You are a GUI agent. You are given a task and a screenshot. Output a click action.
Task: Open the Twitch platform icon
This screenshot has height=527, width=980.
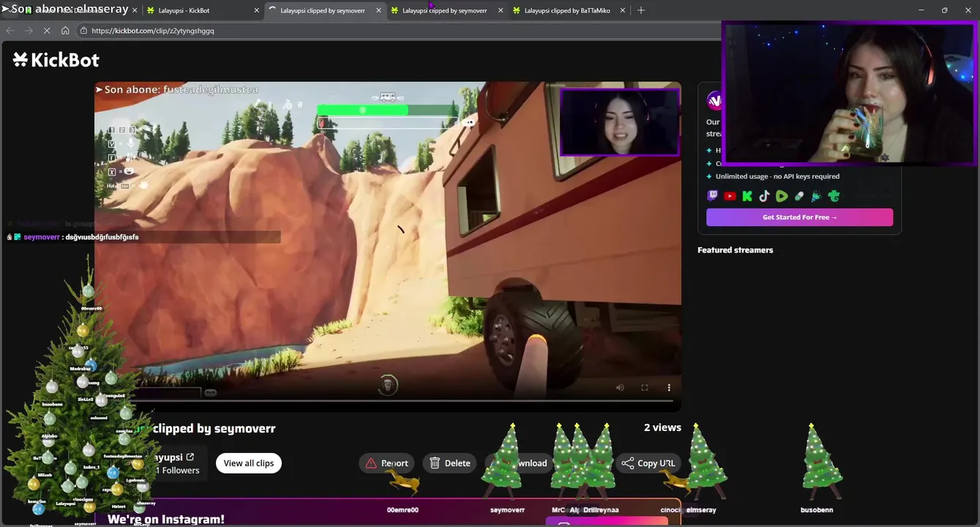click(712, 196)
